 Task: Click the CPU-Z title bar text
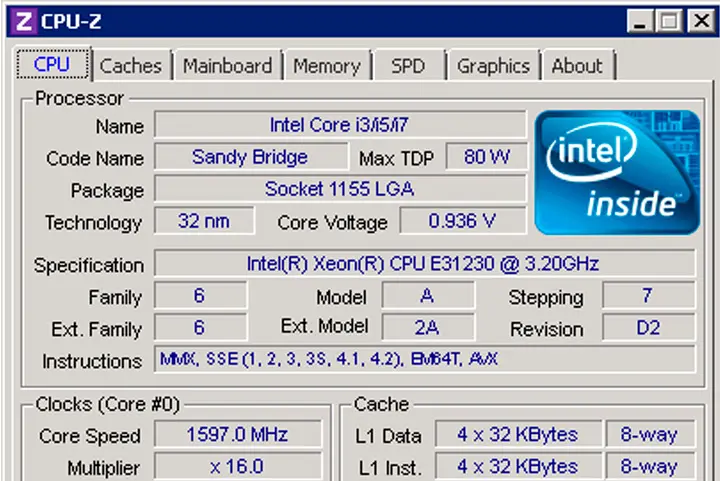[71, 21]
